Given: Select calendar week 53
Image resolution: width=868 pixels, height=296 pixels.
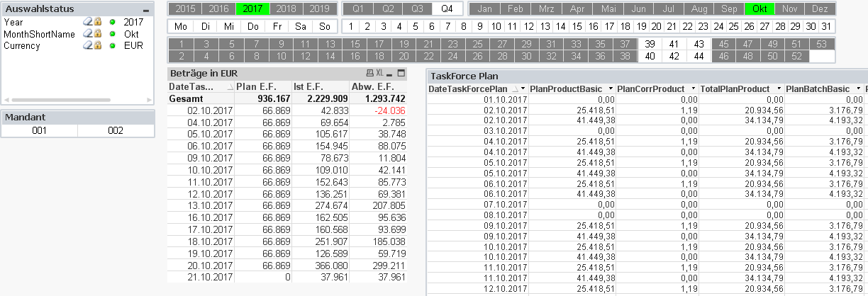Looking at the screenshot, I should 821,44.
